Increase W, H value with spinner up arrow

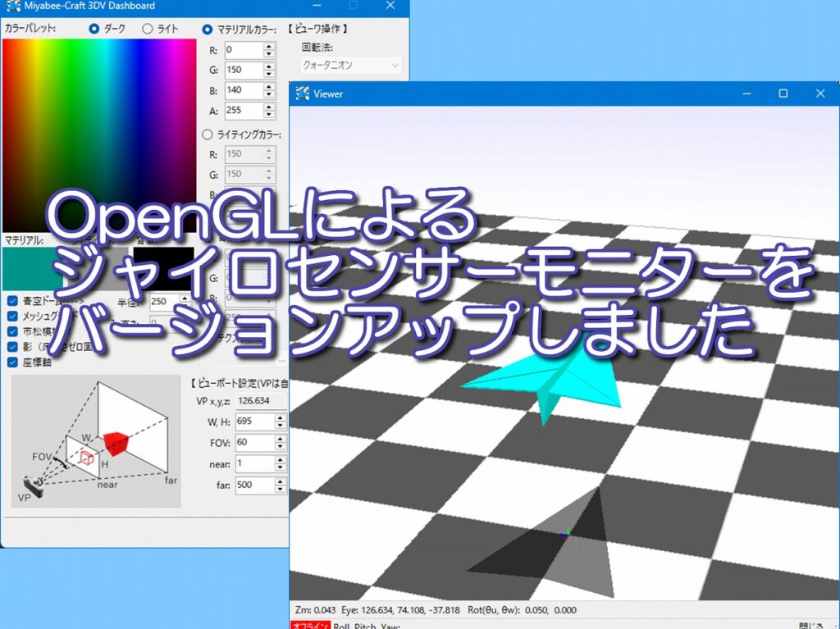pyautogui.click(x=281, y=418)
